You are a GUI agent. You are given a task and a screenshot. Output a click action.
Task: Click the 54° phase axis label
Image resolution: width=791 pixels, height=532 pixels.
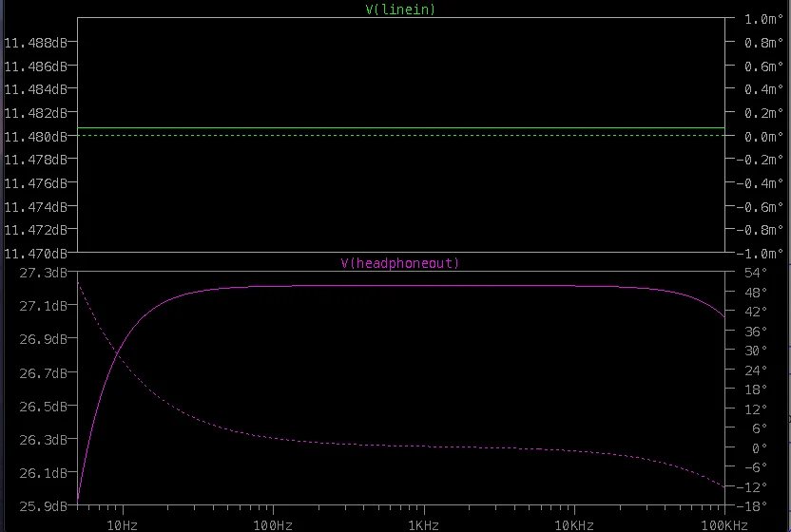pos(756,273)
